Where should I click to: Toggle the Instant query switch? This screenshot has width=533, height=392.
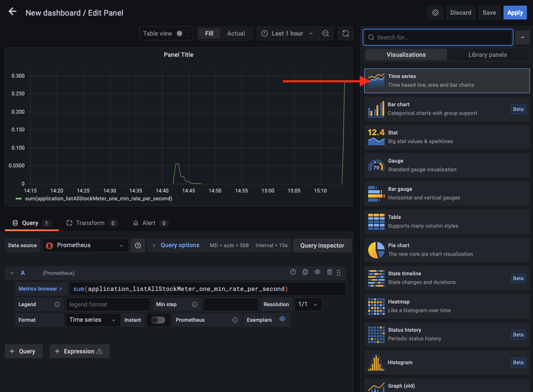click(x=158, y=320)
